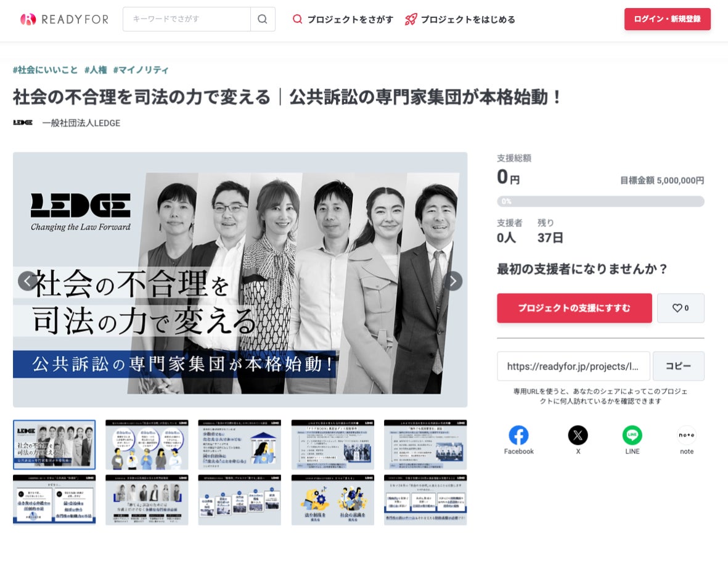Select first thumbnail in bottom row
The image size is (728, 583).
point(54,500)
